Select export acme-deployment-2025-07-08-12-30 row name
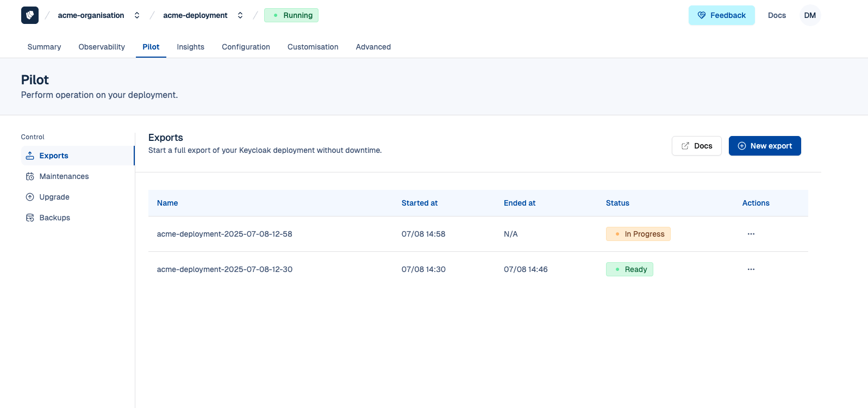Screen dimensions: 868x408 click(x=224, y=269)
